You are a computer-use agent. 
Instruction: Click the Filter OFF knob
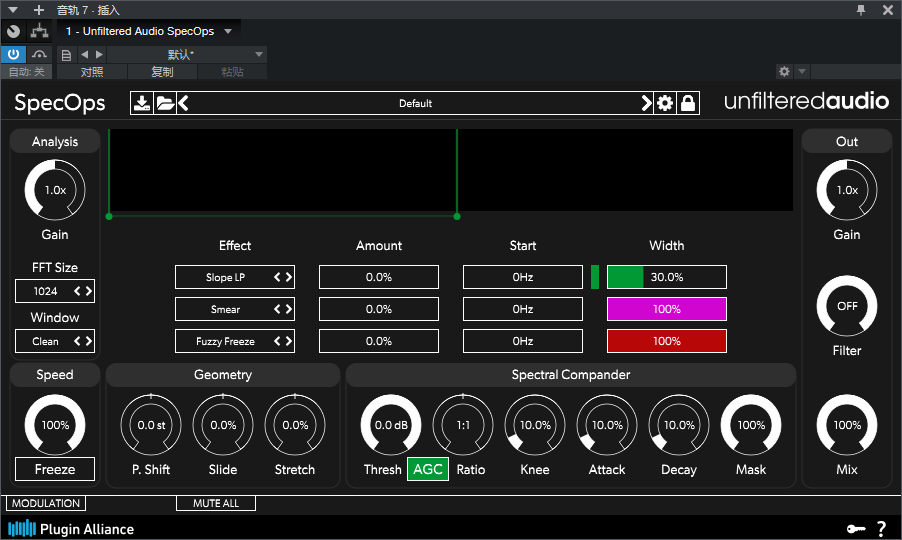[847, 306]
